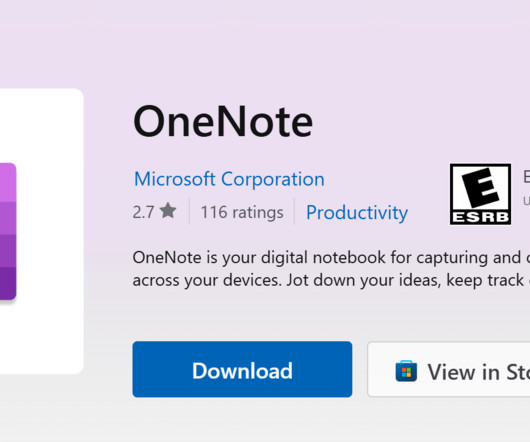Click the darkest purple tab on OneNote logo

[8, 284]
